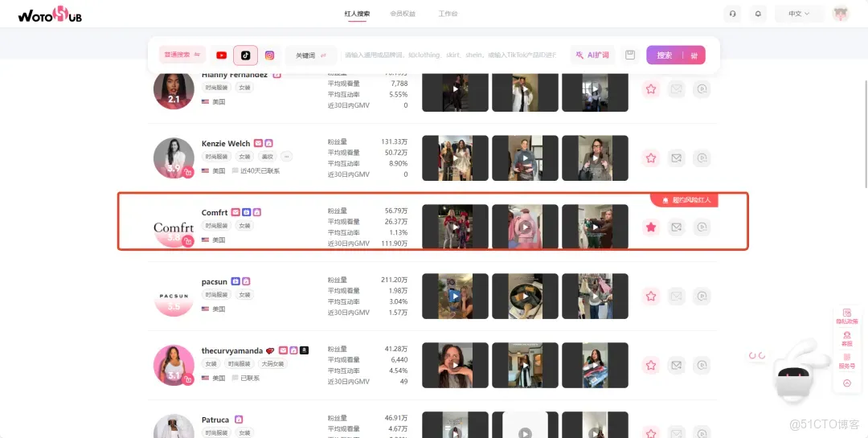The width and height of the screenshot is (868, 438).
Task: Open the 红人搜索 tab
Action: (x=357, y=14)
